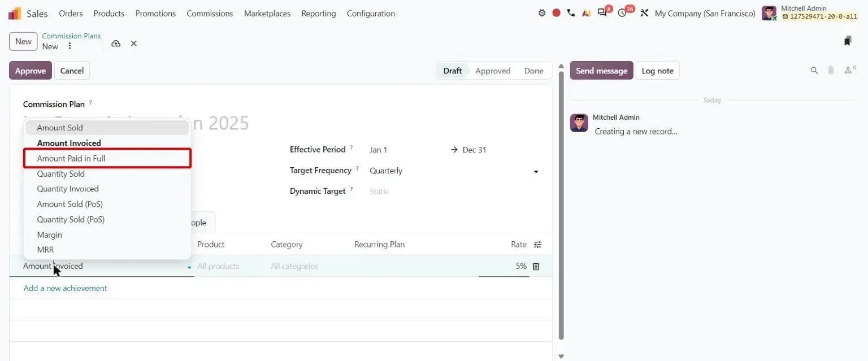Sort by the Recurring Plan column header
Screen dimensions: 868x361
[x=379, y=245]
